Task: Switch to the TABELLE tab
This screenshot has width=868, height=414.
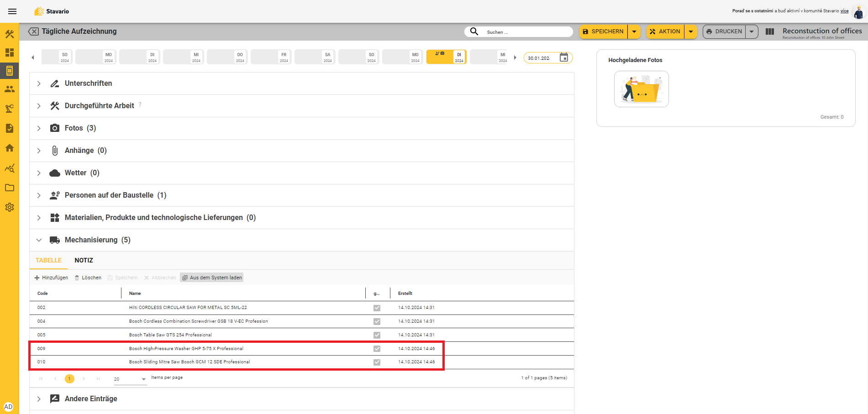Action: pos(48,260)
